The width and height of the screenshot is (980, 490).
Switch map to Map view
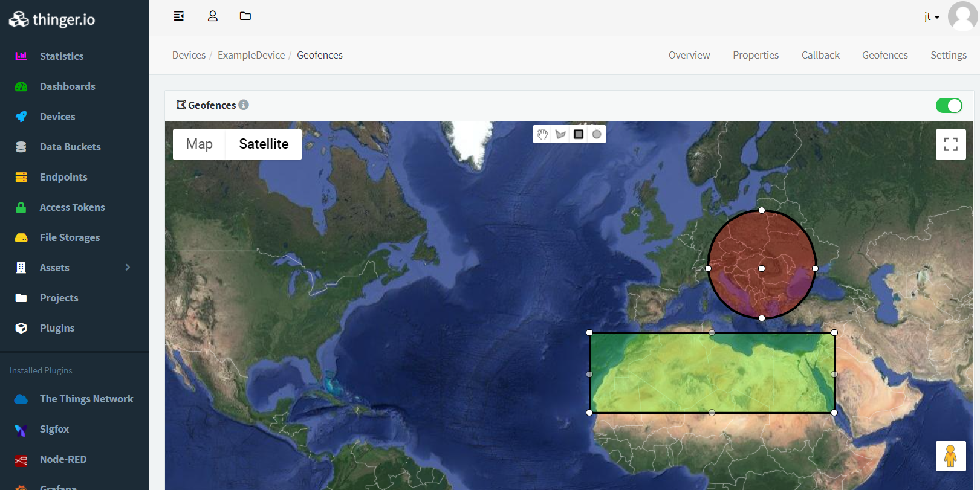(x=200, y=144)
